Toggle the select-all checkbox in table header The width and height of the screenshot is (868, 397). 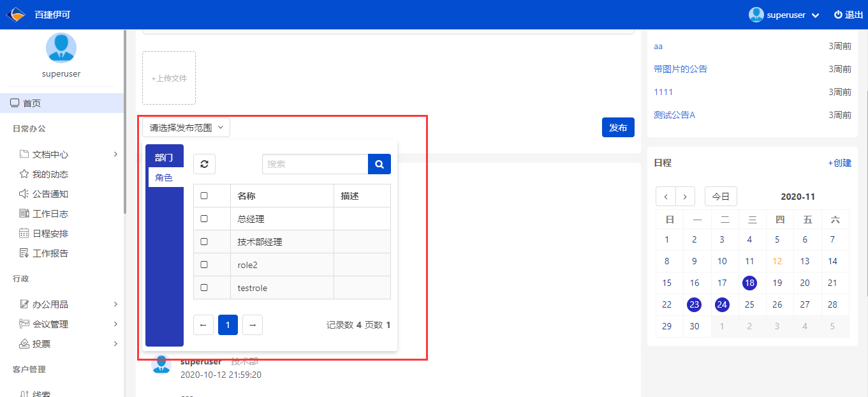click(x=204, y=196)
